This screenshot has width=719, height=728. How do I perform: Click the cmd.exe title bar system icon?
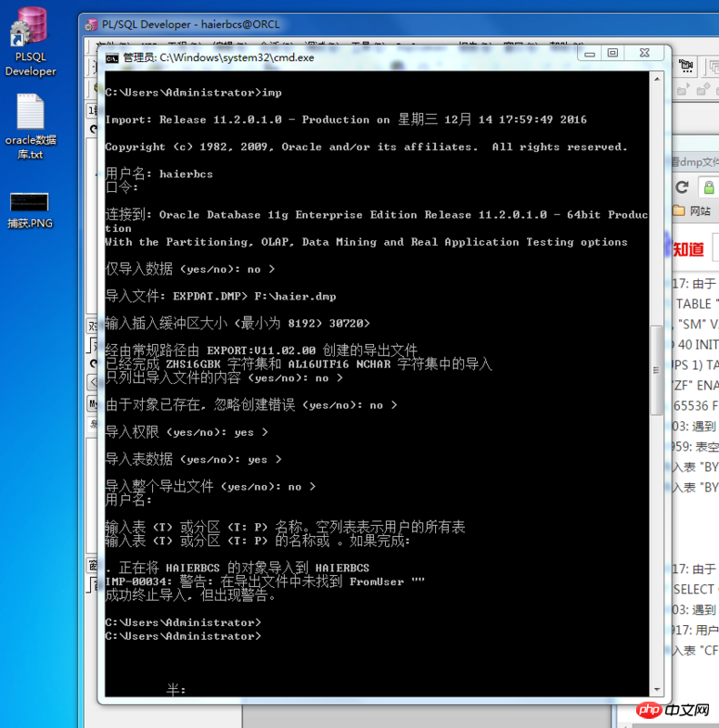[112, 58]
